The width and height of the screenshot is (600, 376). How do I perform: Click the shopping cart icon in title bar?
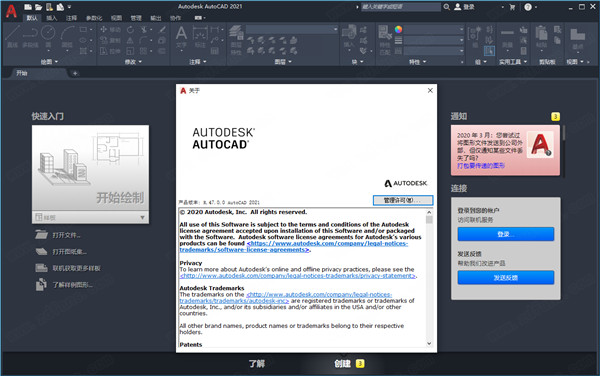(512, 7)
